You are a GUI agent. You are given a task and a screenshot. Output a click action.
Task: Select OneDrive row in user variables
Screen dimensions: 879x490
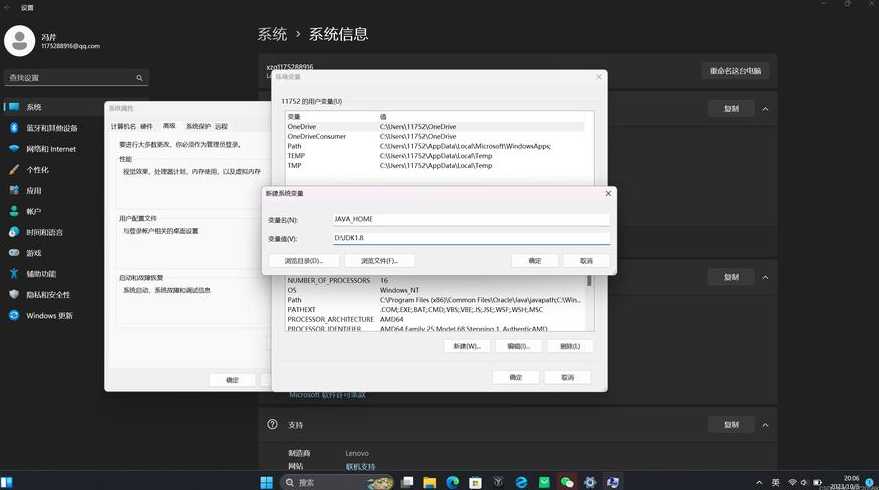point(435,127)
